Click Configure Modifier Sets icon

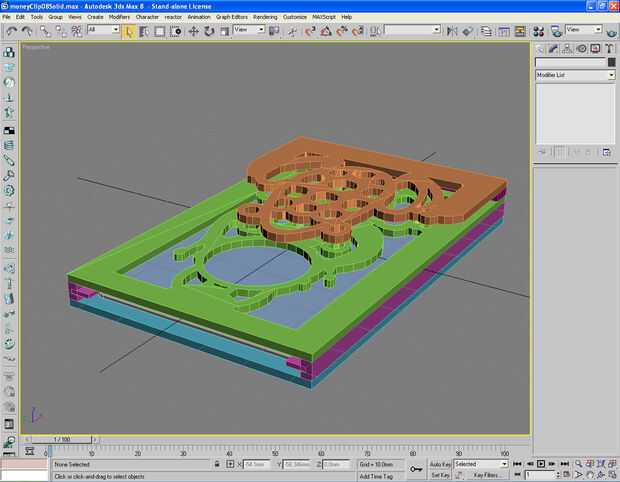[x=604, y=152]
